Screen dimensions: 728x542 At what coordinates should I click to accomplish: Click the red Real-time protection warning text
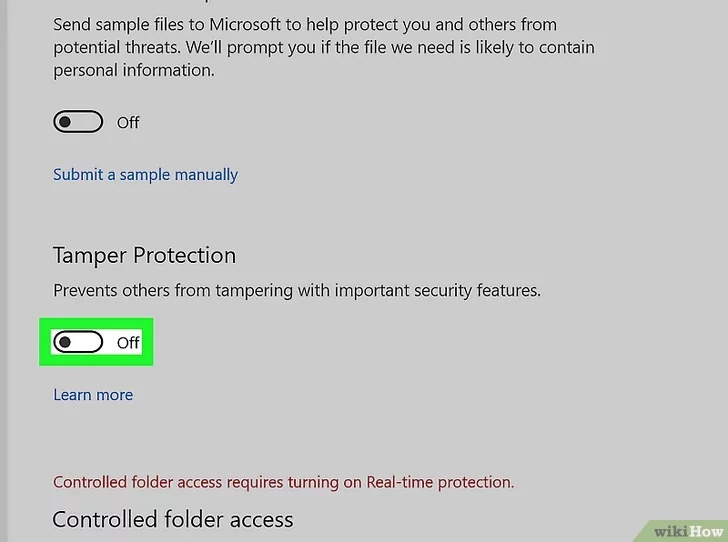click(283, 482)
